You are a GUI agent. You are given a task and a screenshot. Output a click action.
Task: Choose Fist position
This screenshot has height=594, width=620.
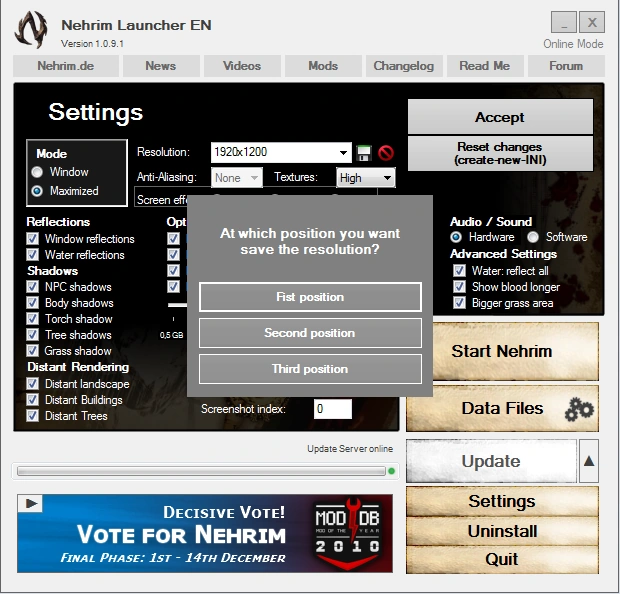tap(310, 297)
